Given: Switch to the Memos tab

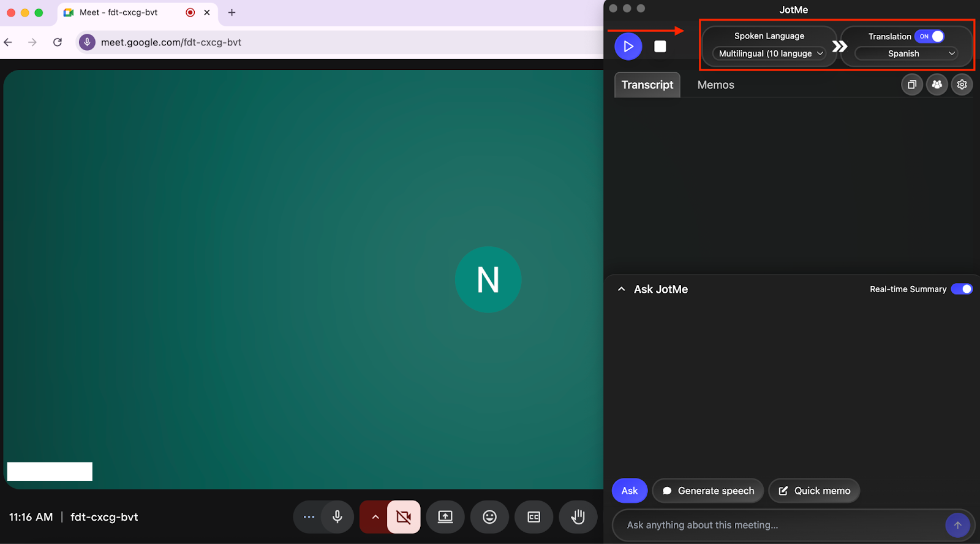Looking at the screenshot, I should point(715,85).
